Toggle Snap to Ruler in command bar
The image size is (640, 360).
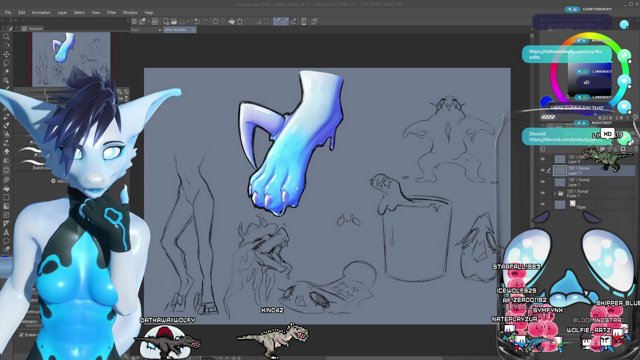(x=277, y=22)
